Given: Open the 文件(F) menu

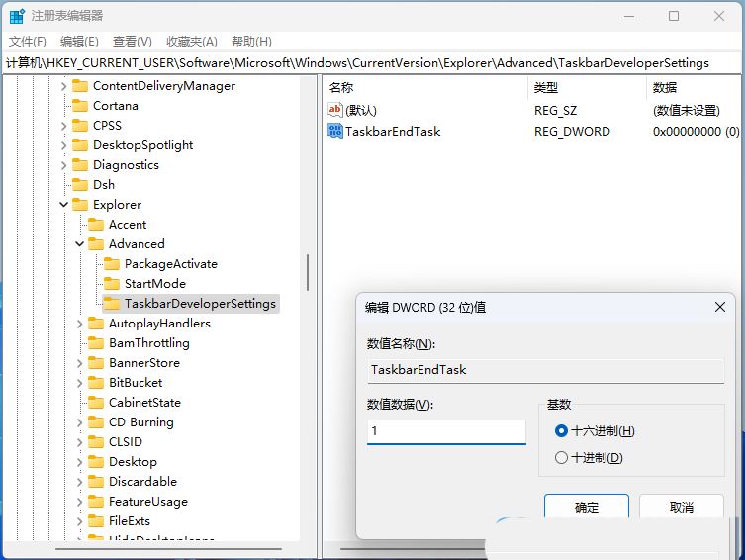Looking at the screenshot, I should [x=28, y=41].
